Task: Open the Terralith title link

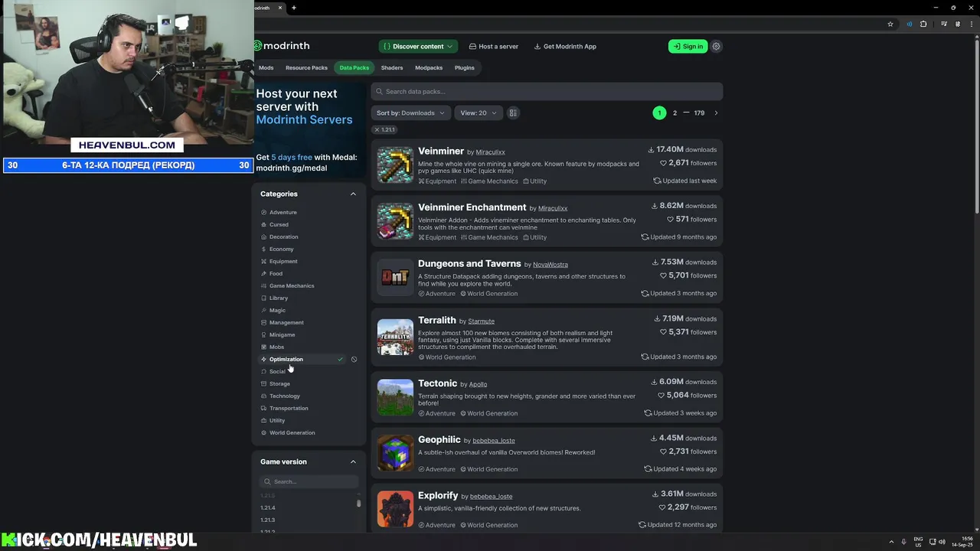Action: [x=437, y=320]
